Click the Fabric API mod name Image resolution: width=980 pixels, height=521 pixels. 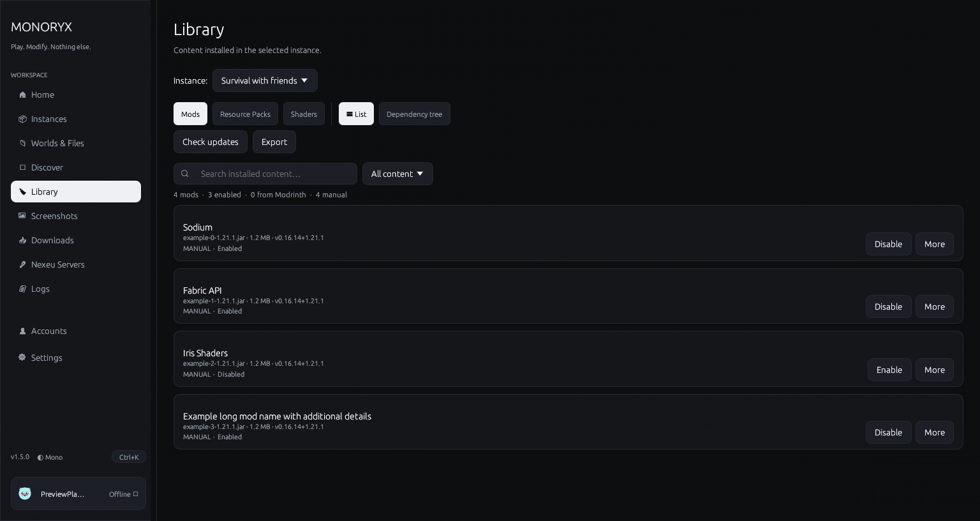click(202, 291)
